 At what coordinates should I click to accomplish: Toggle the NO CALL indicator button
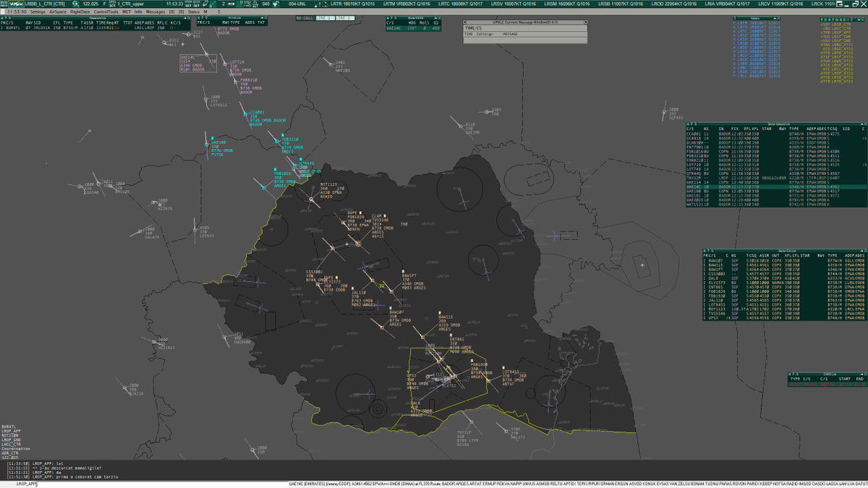(x=304, y=19)
